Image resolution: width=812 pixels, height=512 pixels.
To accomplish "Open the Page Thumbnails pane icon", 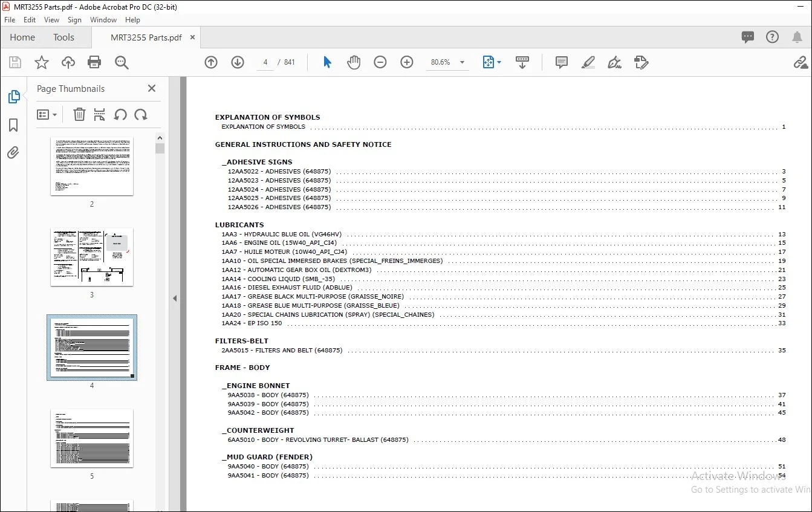I will click(13, 97).
